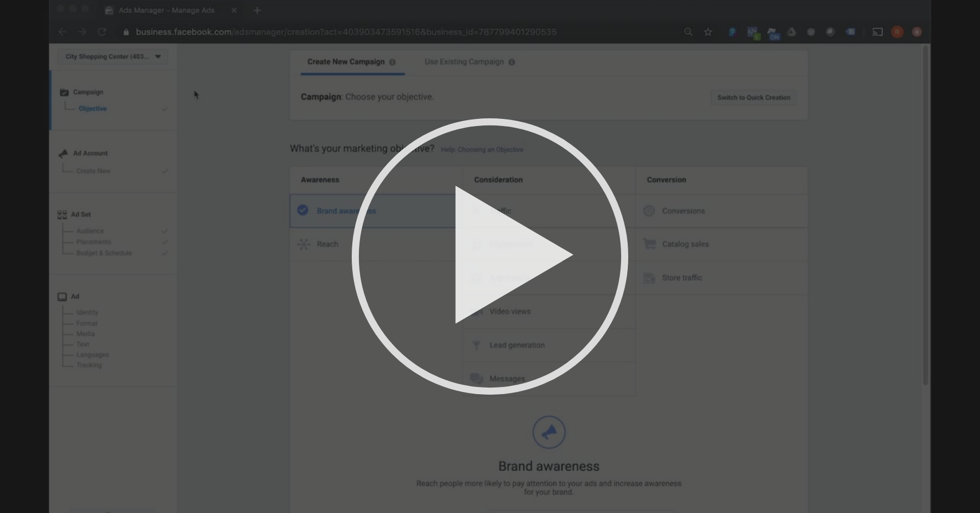
Task: Click the address bar URL field
Action: tap(346, 32)
